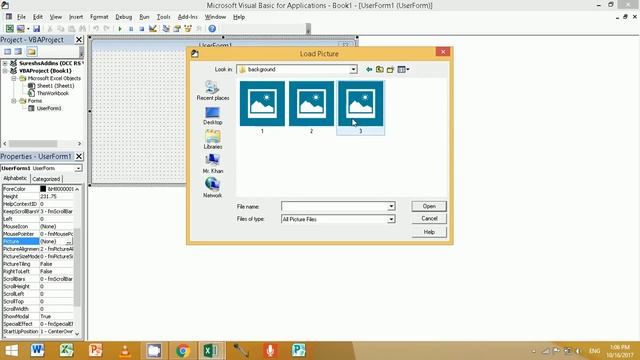640x360 pixels.
Task: Open the Edit menu
Action: (38, 17)
